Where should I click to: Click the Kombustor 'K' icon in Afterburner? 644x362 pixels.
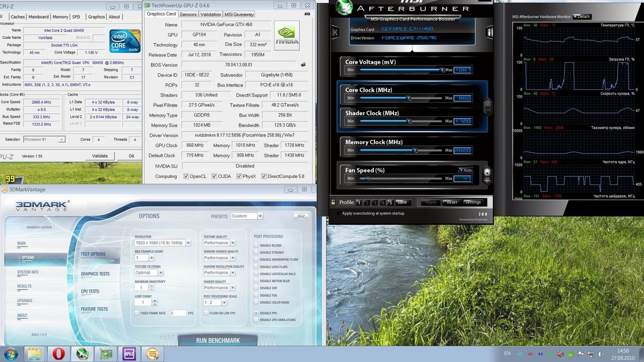click(335, 33)
